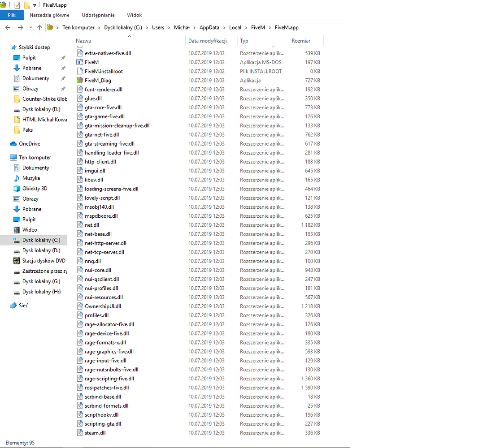The image size is (496, 448).
Task: Open HTML Michał Kowa folder in sidebar
Action: [x=44, y=120]
